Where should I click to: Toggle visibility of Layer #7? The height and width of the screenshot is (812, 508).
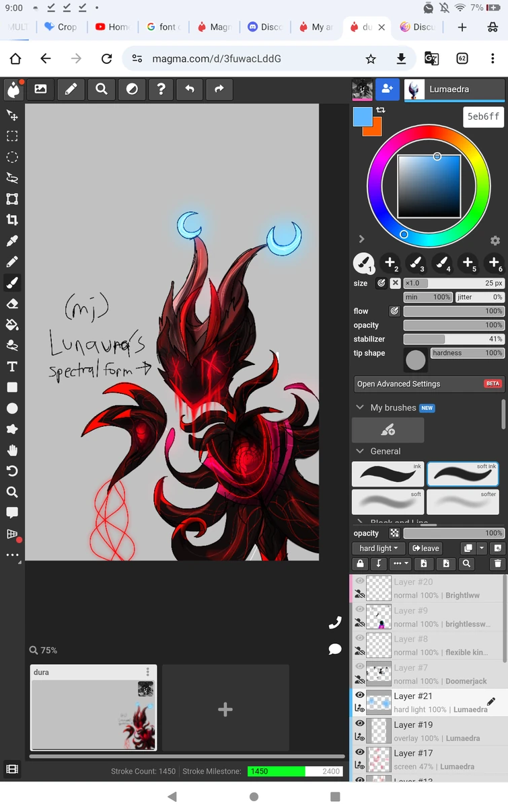[x=360, y=667]
